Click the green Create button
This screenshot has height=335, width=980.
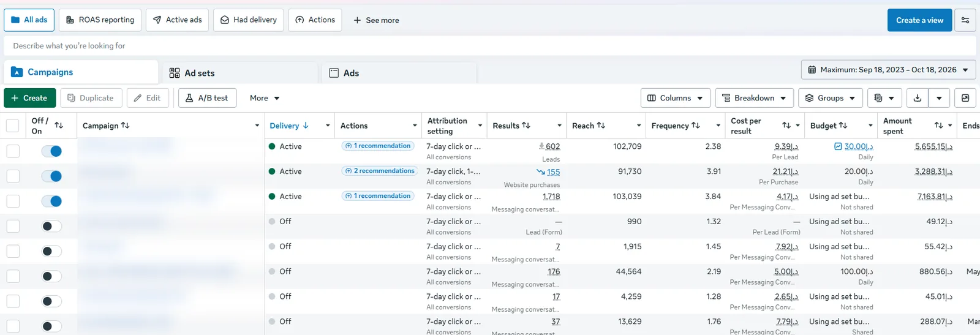[x=29, y=98]
